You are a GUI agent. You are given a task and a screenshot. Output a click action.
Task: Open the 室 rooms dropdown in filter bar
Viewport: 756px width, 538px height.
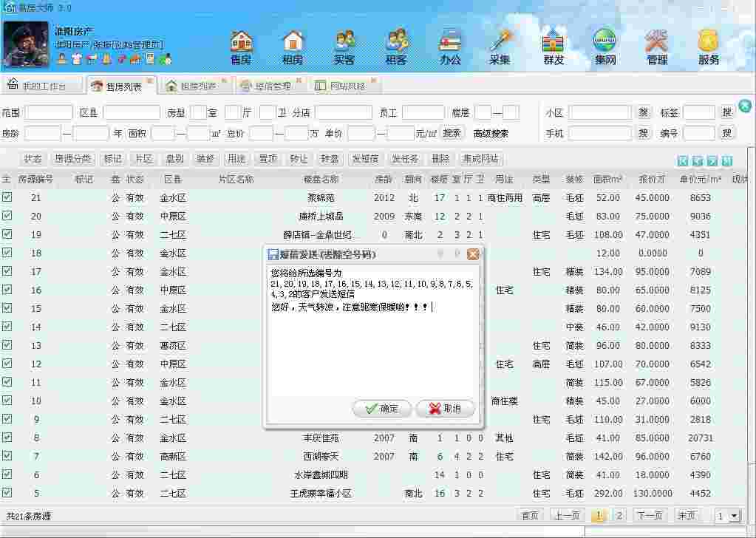[199, 113]
